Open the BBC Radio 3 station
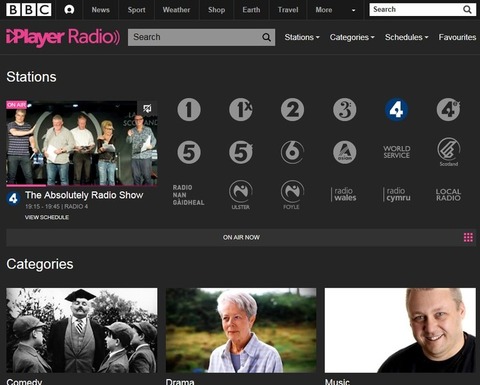The image size is (480, 385). click(x=345, y=110)
